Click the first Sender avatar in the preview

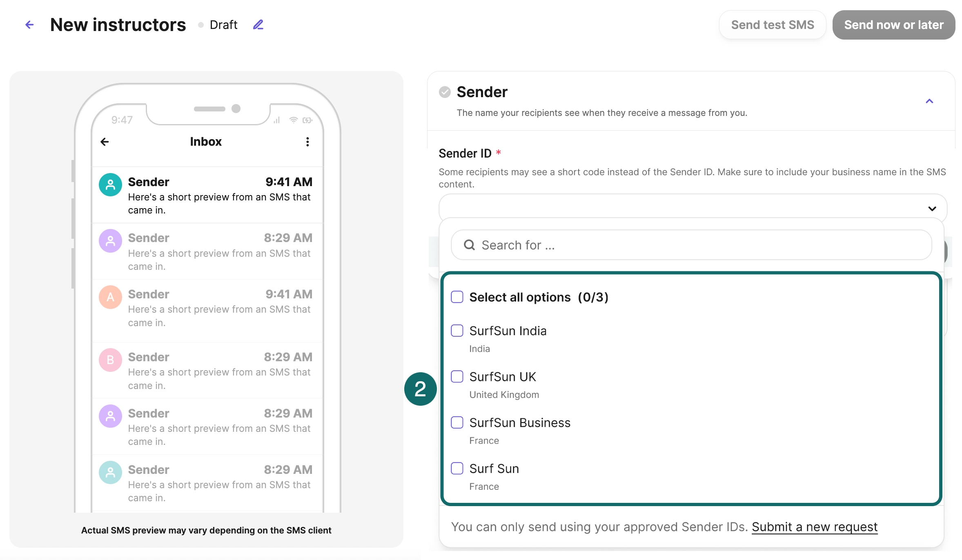(110, 184)
